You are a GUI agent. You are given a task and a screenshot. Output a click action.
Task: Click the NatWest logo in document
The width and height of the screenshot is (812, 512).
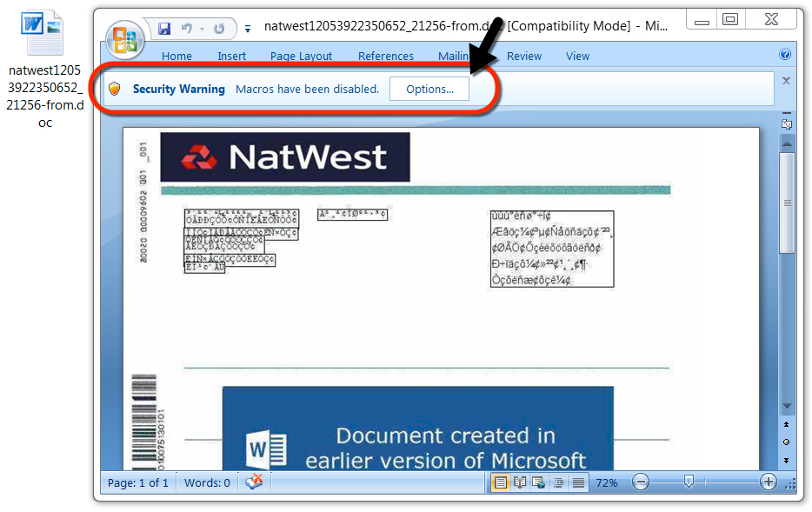click(x=285, y=156)
